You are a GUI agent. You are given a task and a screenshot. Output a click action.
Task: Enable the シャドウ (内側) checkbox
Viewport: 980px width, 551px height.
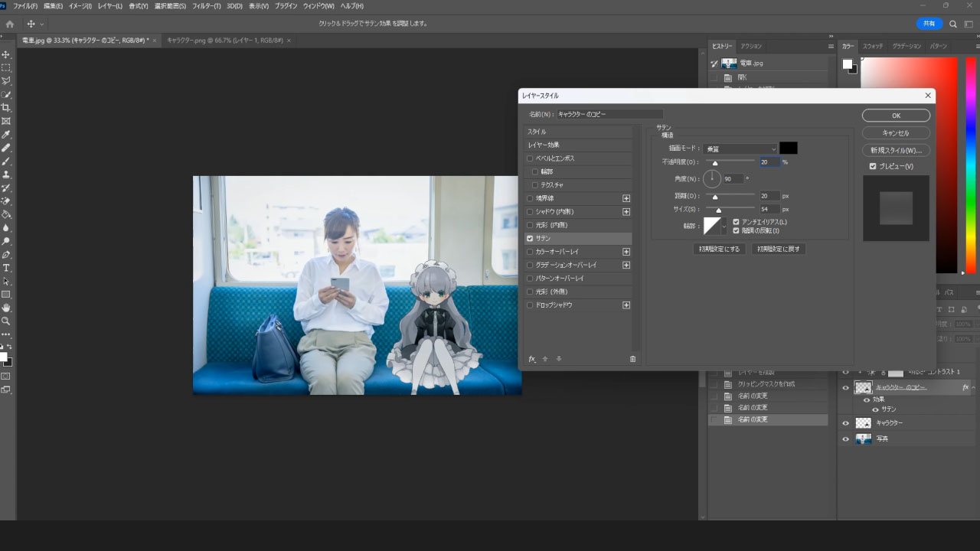click(530, 212)
